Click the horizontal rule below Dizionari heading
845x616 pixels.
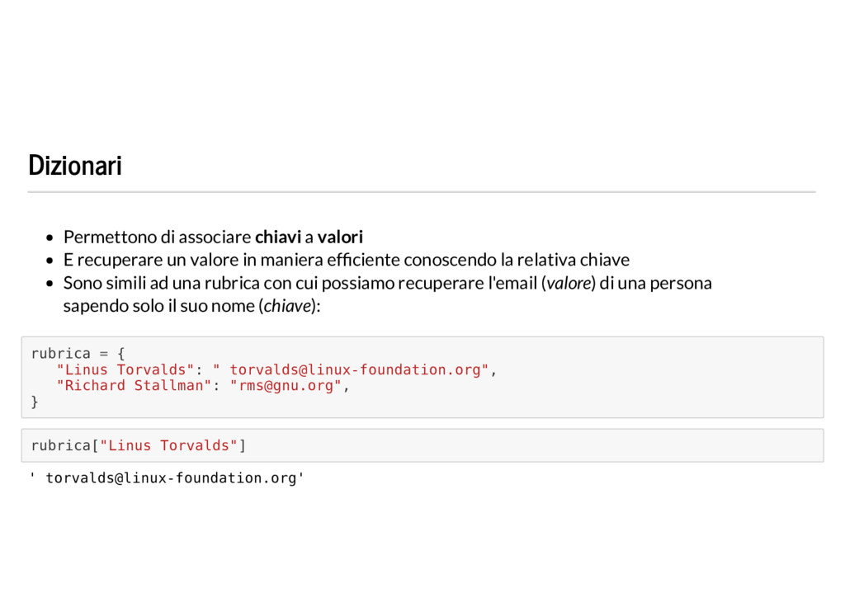click(x=422, y=191)
